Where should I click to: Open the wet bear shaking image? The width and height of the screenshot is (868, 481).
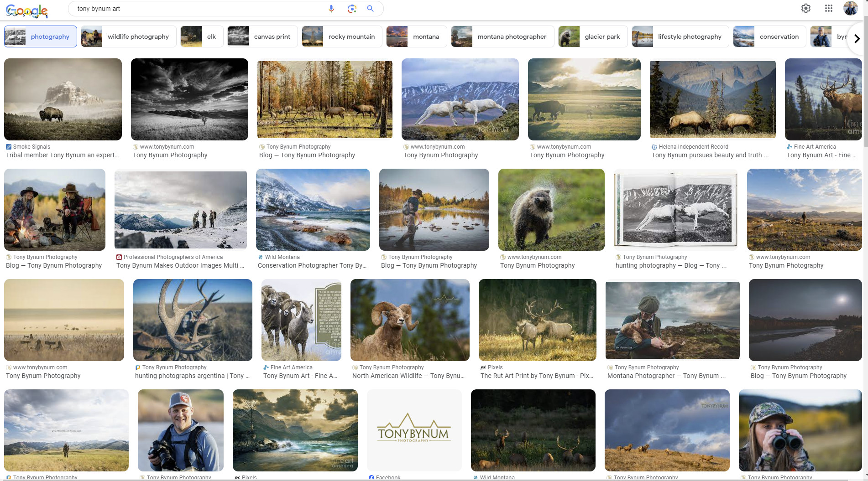(551, 210)
